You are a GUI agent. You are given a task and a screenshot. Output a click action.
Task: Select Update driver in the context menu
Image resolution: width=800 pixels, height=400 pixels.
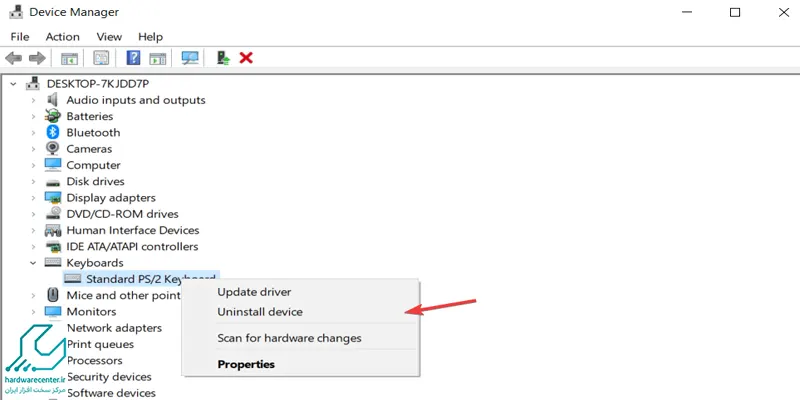click(x=254, y=292)
